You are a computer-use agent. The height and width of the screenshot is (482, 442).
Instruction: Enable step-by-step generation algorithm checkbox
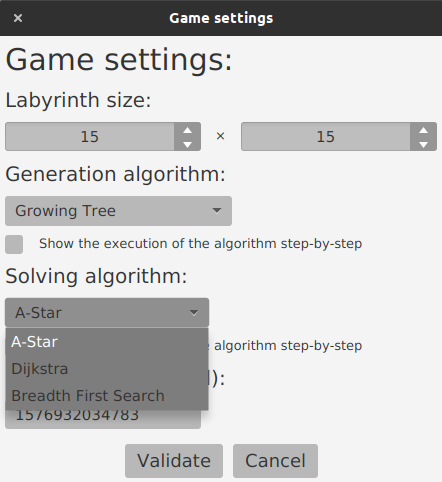point(14,244)
